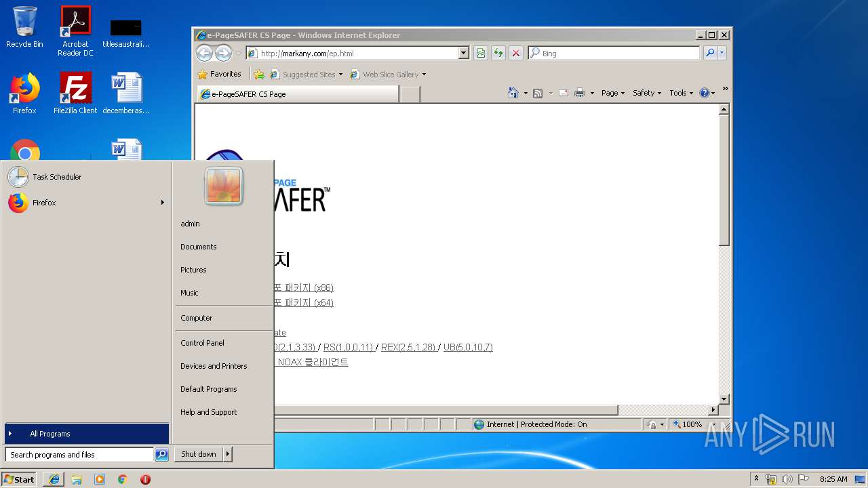Open Task Scheduler from Start menu
This screenshot has width=868, height=488.
tap(86, 177)
